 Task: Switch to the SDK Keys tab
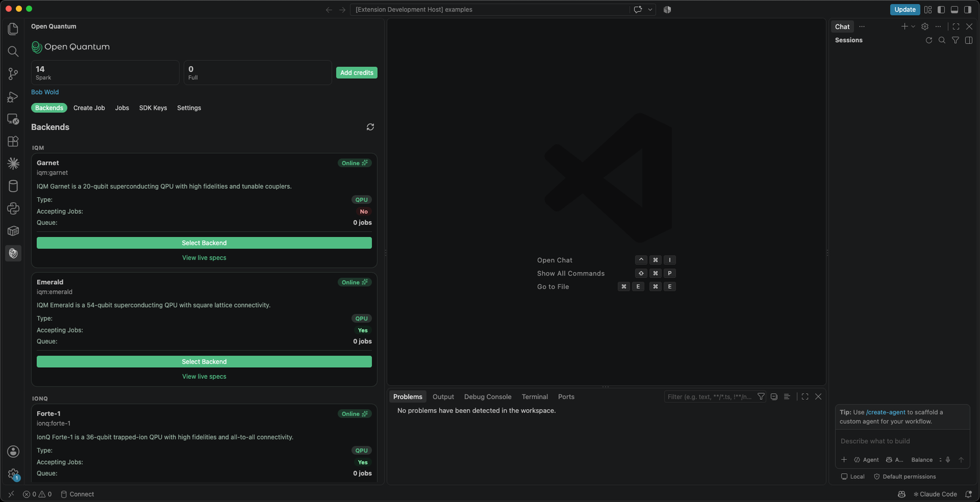click(x=153, y=108)
